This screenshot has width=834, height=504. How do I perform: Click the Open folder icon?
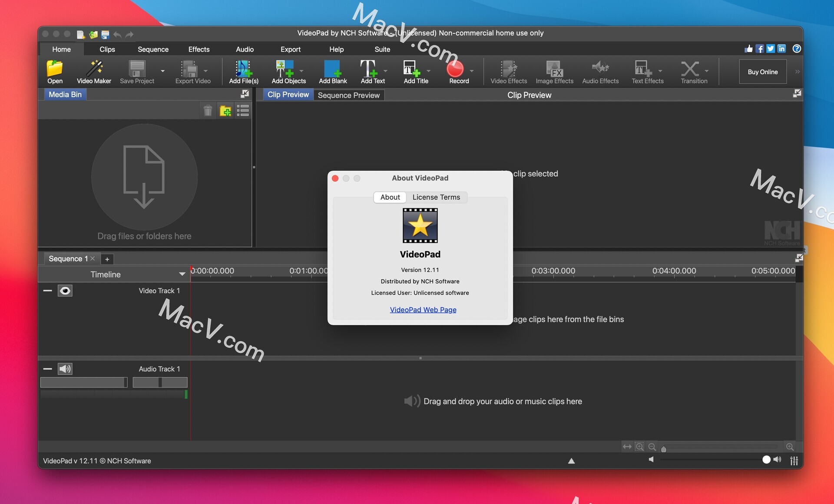pos(55,69)
